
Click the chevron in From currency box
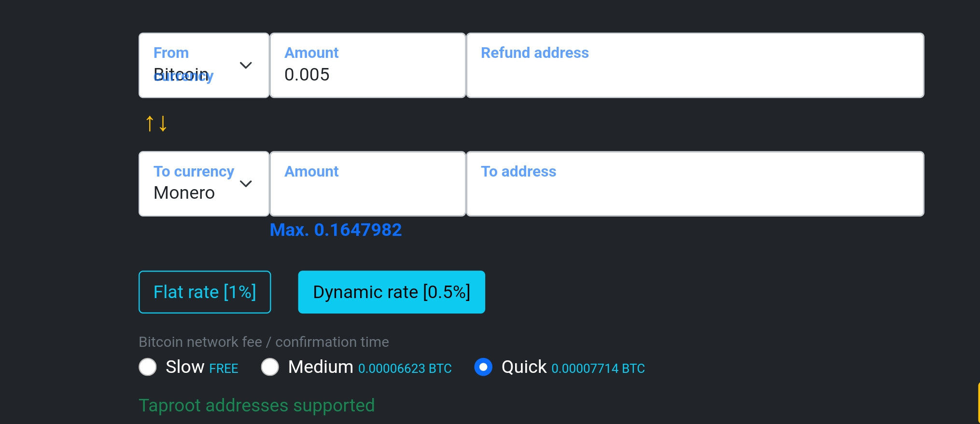(246, 65)
